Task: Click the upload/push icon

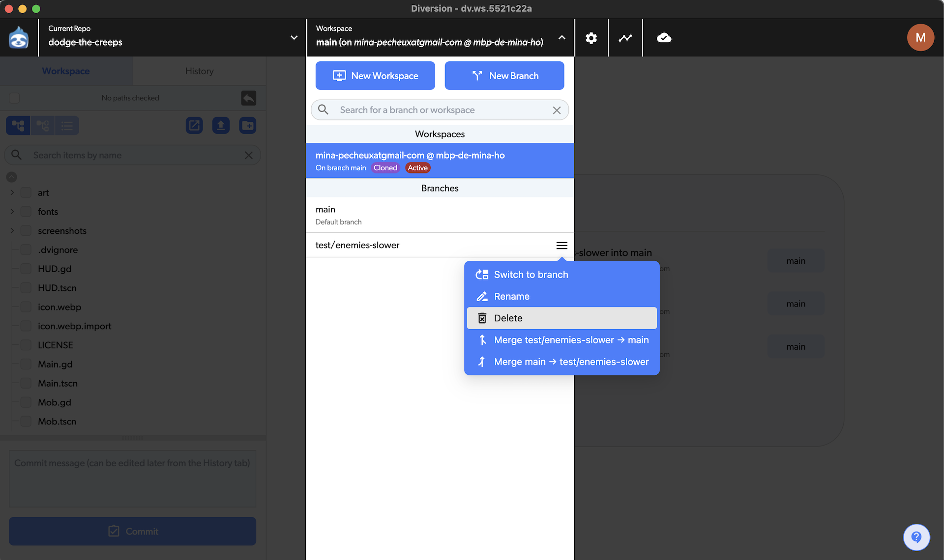Action: (221, 125)
